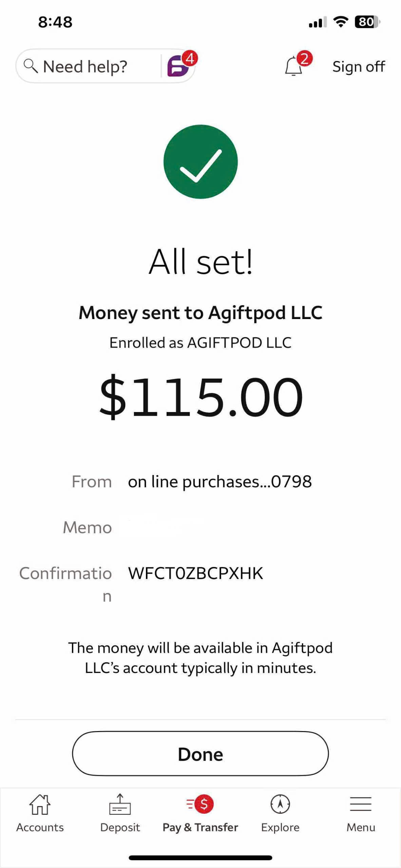Tap the Pay & Transfer dollar icon

(200, 804)
